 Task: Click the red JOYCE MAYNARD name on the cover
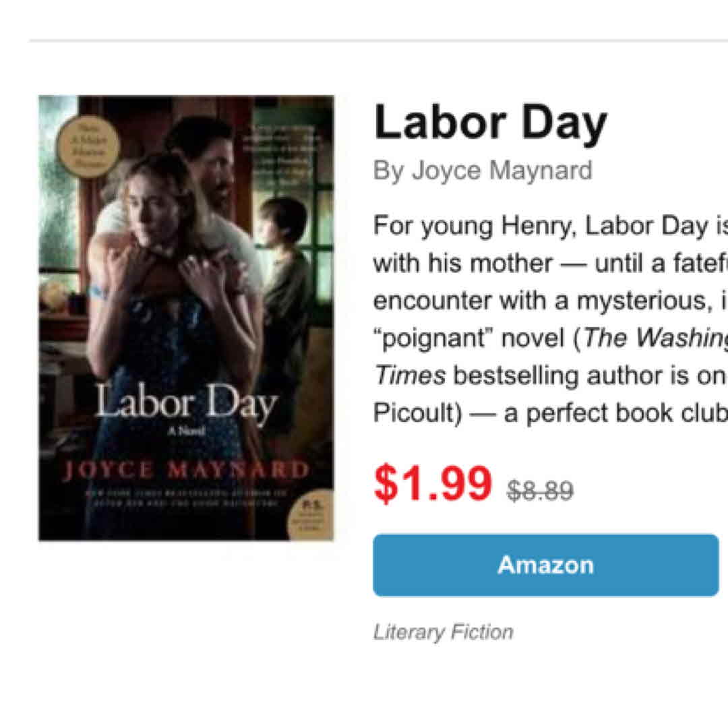click(x=186, y=469)
